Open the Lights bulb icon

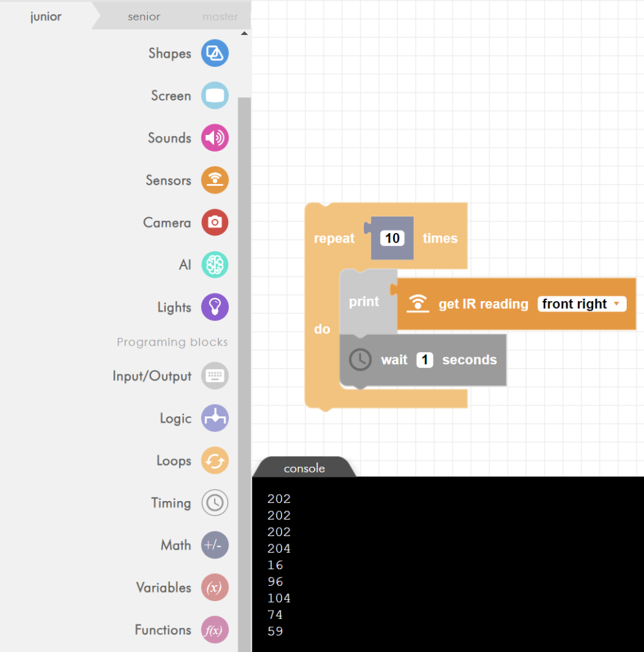click(215, 307)
